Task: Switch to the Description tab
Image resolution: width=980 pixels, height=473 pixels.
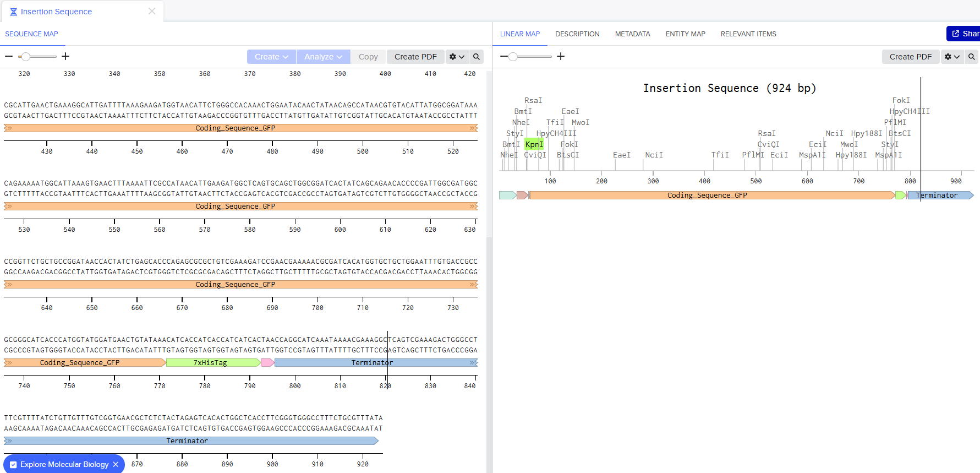Action: [x=577, y=34]
